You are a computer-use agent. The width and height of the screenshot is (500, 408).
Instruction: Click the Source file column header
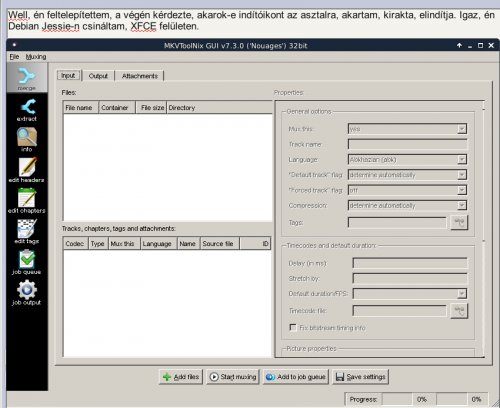pyautogui.click(x=220, y=244)
